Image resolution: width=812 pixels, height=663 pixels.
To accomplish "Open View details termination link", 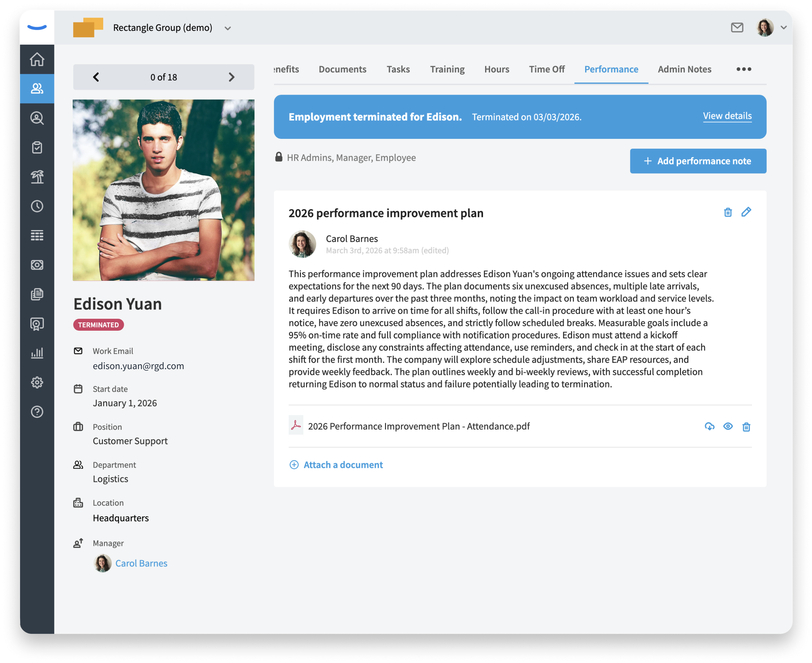I will (727, 116).
